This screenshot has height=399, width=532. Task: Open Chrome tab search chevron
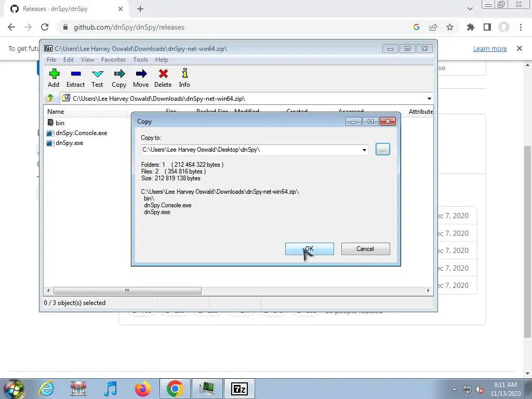coord(470,9)
